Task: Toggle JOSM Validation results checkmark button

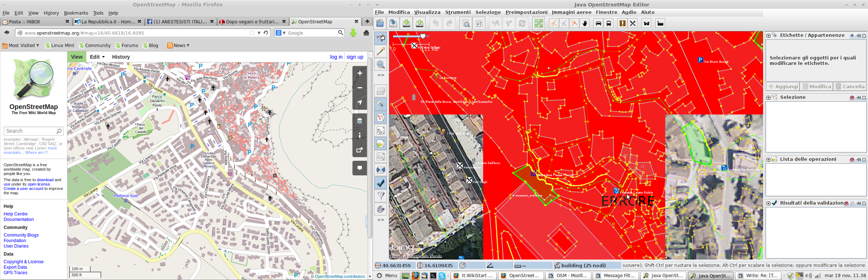Action: click(x=380, y=183)
